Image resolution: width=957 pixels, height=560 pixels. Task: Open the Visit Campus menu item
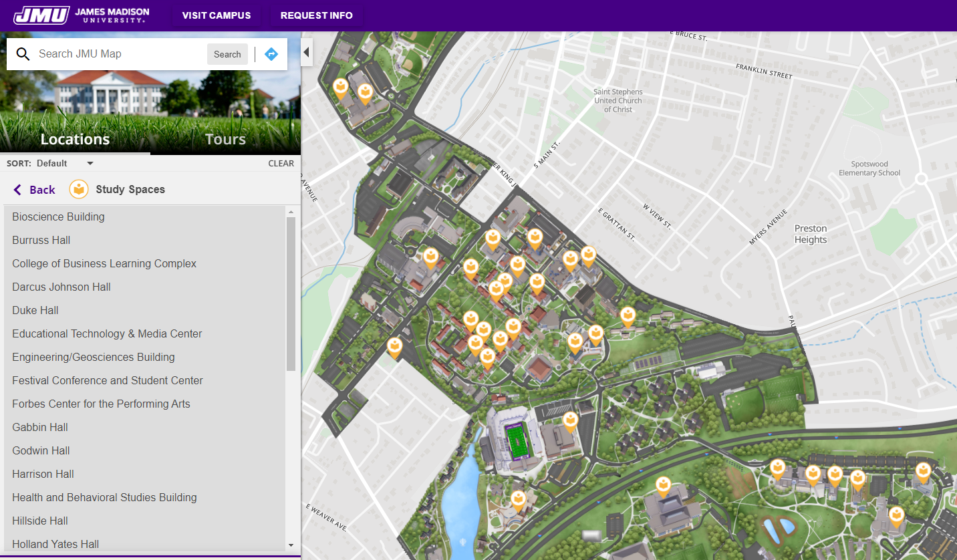coord(217,15)
